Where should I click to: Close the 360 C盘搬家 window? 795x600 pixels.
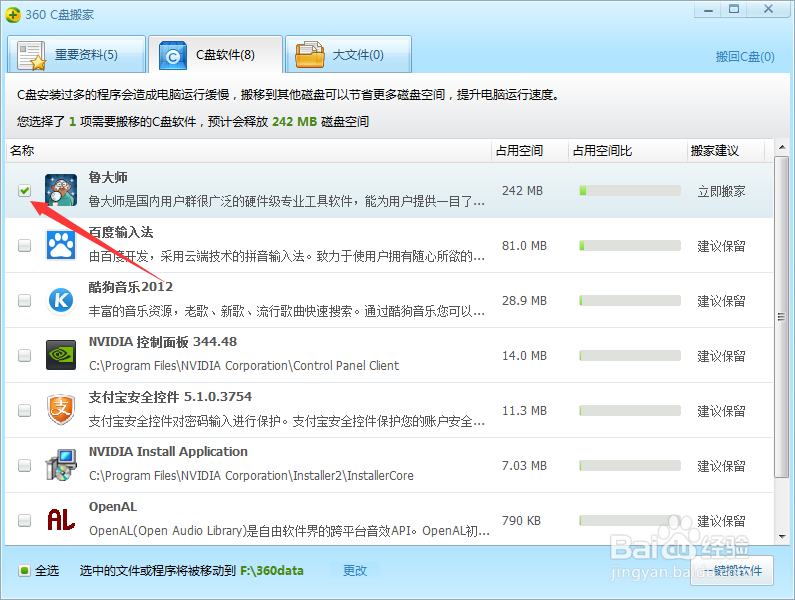(768, 9)
